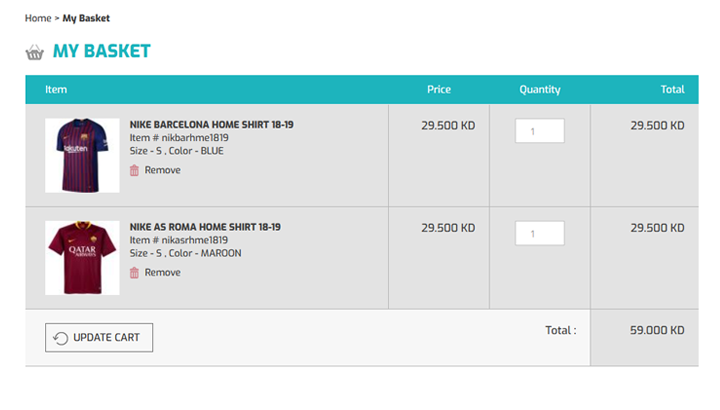Screen dimensions: 720x410
Task: Open Nike Barcelona Home Shirt 18-19 title
Action: [x=211, y=124]
